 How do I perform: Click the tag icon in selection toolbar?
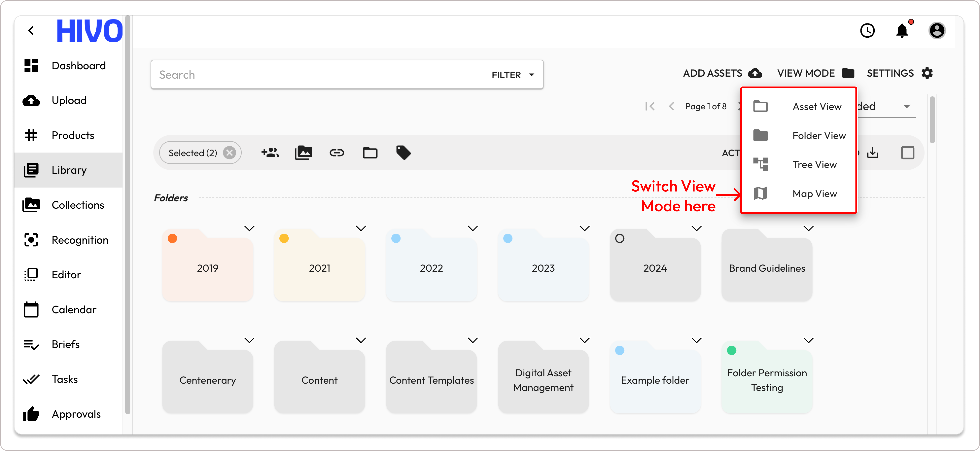click(x=403, y=153)
